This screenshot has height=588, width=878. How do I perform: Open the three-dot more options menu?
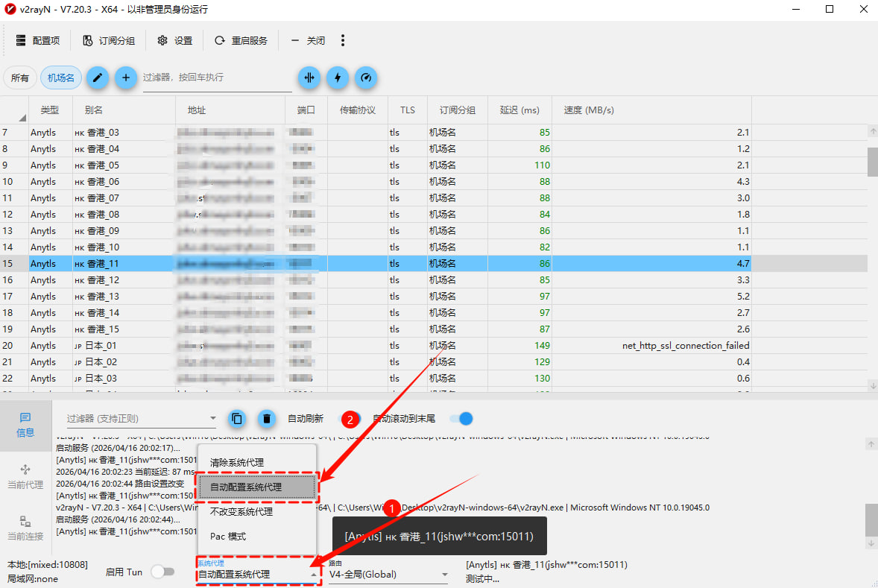(x=343, y=40)
